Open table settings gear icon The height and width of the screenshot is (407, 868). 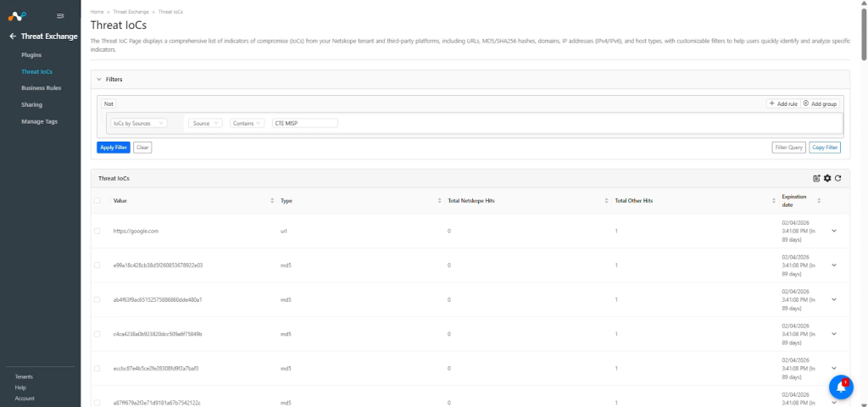[827, 178]
